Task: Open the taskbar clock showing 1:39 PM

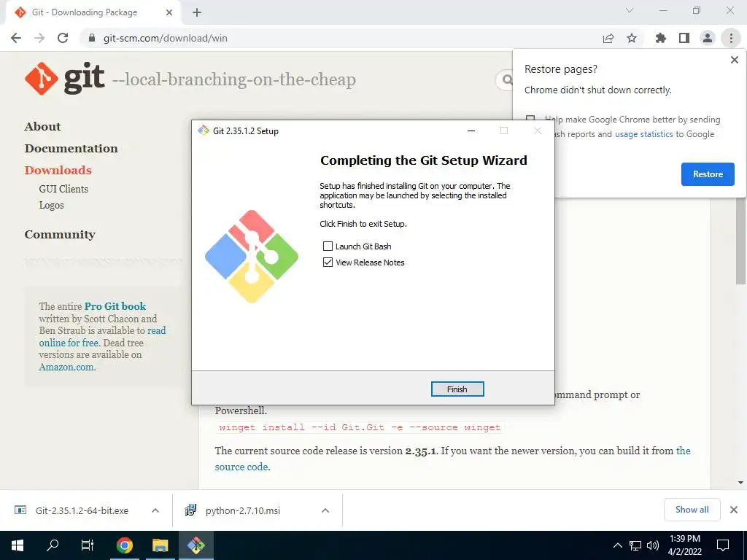Action: (x=685, y=545)
